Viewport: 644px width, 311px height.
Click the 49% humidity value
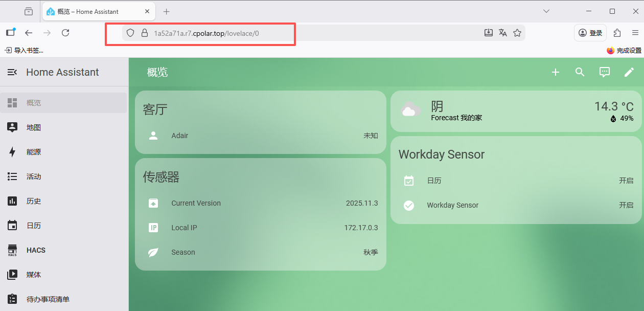coord(622,118)
